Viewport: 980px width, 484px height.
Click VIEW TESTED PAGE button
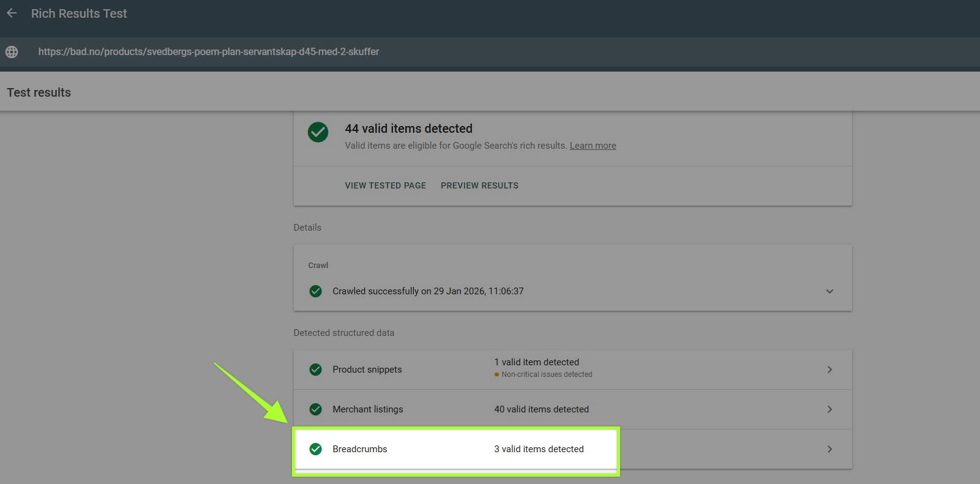pos(385,185)
